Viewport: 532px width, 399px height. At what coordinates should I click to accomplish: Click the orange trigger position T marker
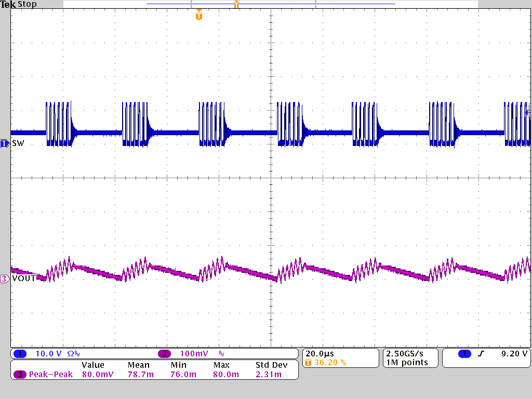tap(199, 16)
